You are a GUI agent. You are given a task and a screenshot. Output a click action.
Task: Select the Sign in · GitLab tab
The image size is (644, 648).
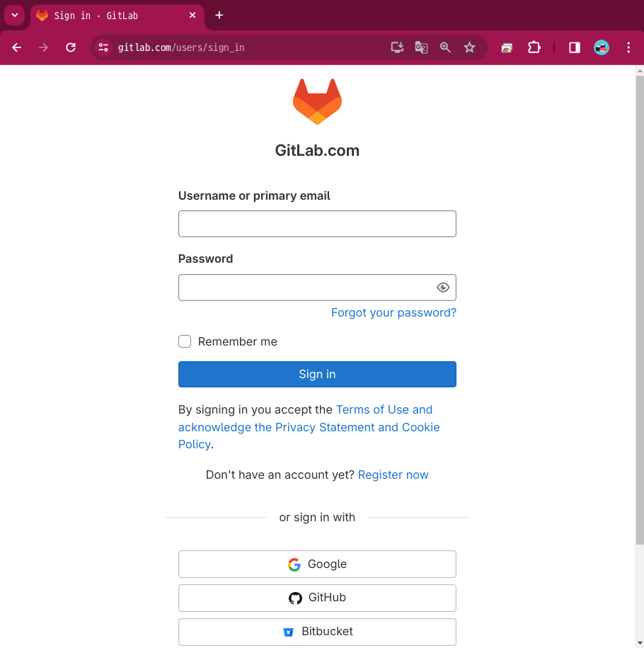click(x=117, y=16)
